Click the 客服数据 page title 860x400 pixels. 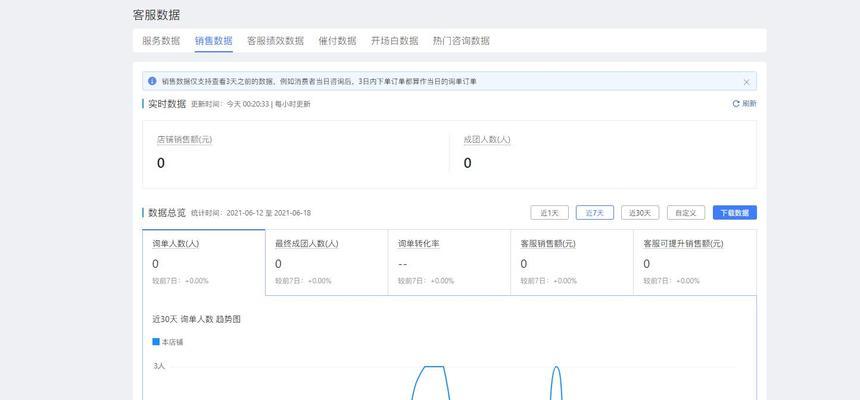[156, 15]
